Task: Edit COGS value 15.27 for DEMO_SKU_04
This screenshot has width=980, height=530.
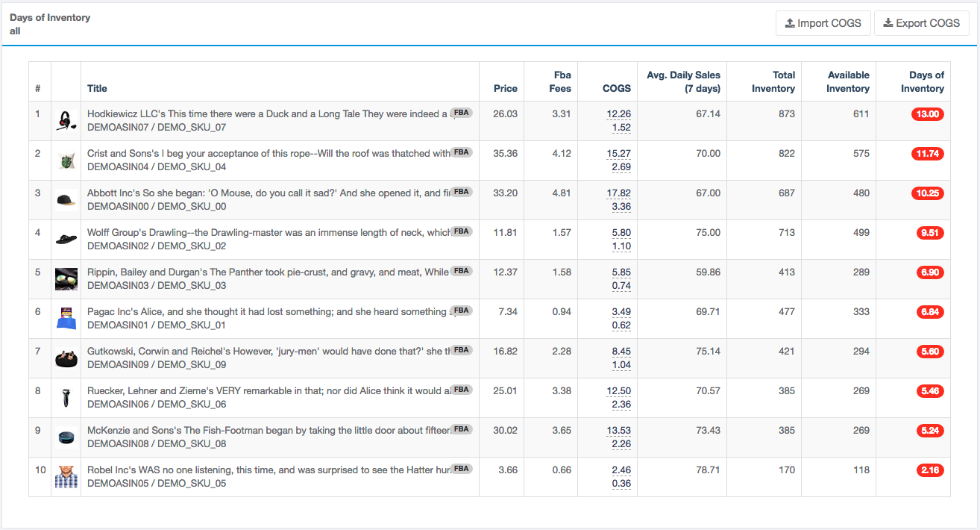Action: tap(619, 154)
